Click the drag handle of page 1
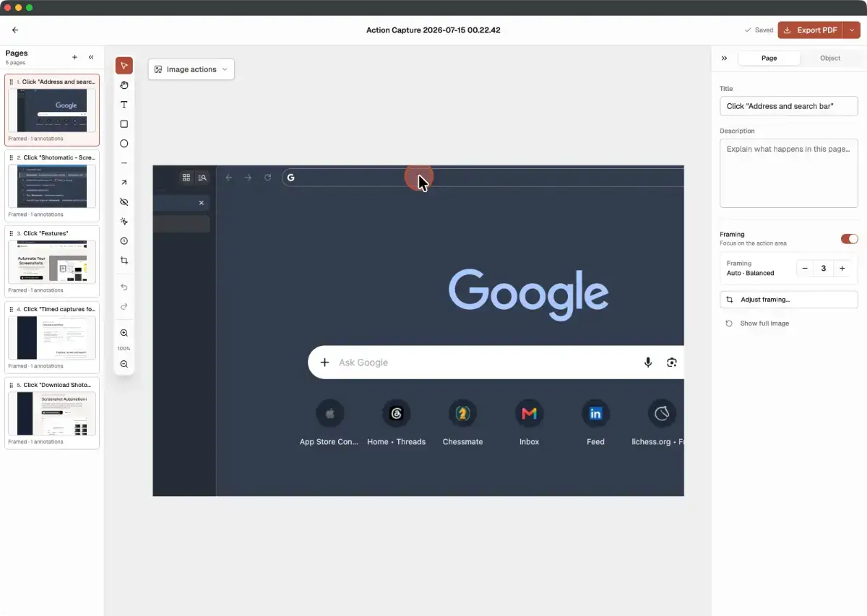Viewport: 867px width, 616px height. click(11, 82)
